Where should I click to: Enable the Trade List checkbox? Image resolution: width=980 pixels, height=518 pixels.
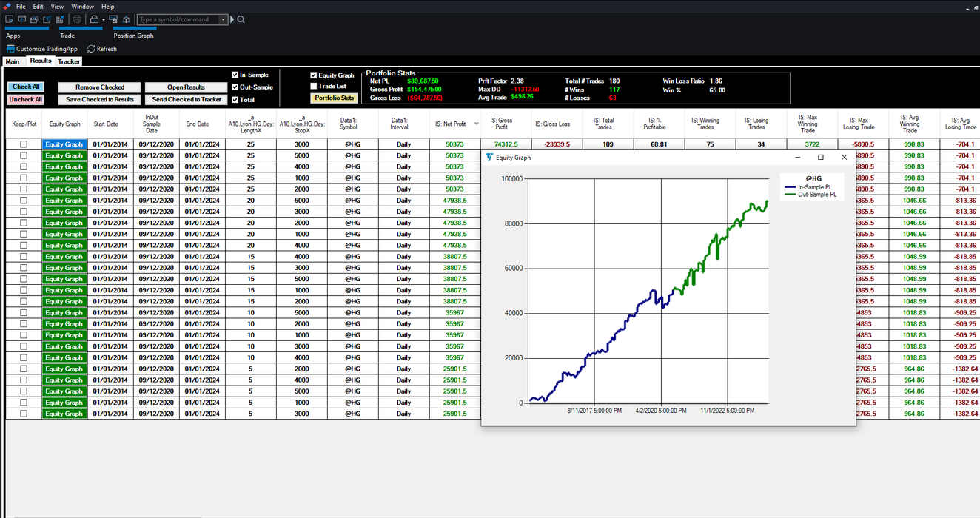point(314,87)
